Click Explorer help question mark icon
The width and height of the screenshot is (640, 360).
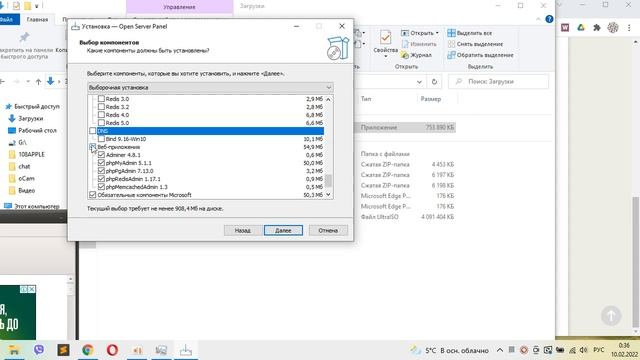(x=549, y=19)
